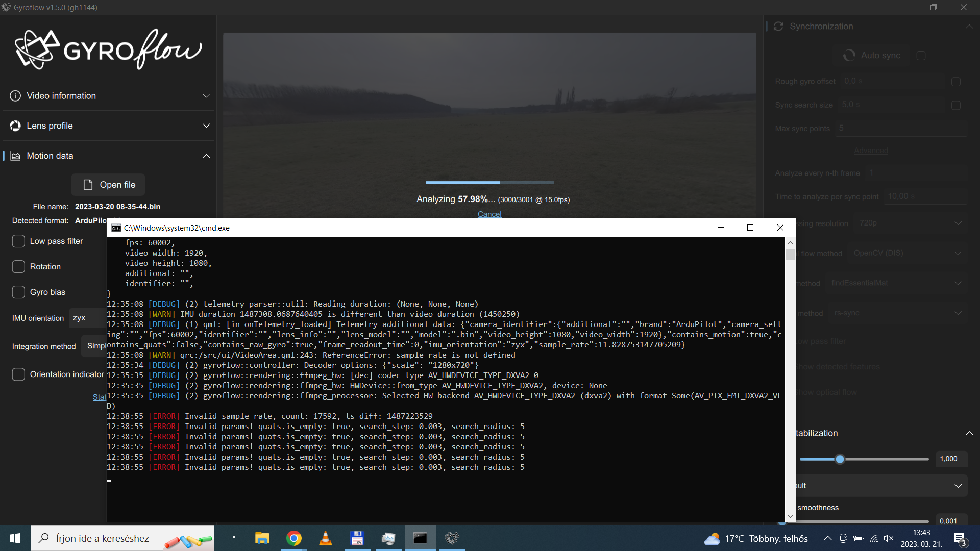Switch to the cmd.exe window
Image resolution: width=980 pixels, height=551 pixels.
(x=420, y=538)
